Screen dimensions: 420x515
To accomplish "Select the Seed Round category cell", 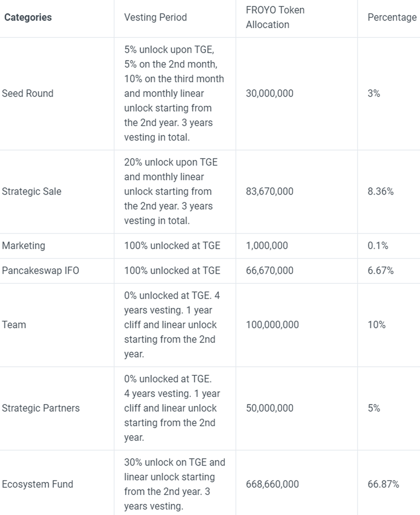I will [x=28, y=93].
